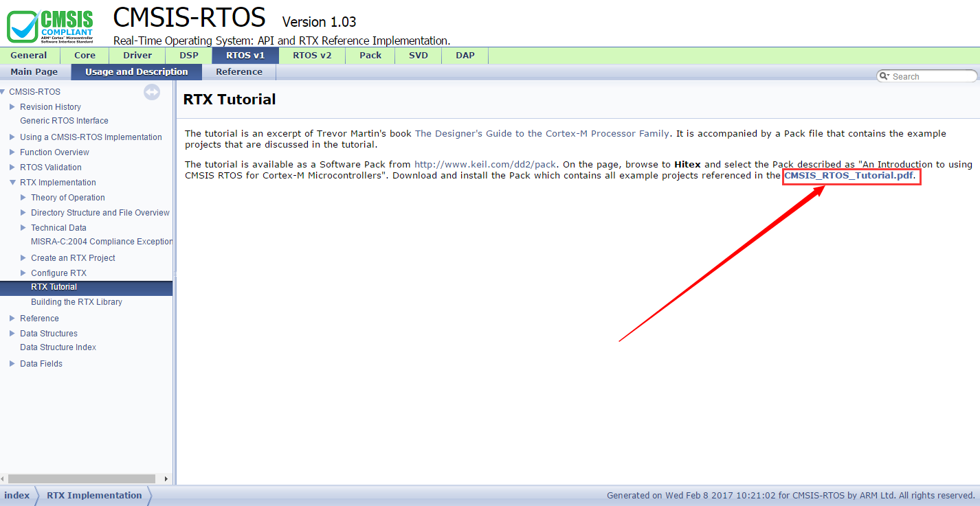Open Generic RTOS Interface tree item
The width and height of the screenshot is (980, 506).
click(x=64, y=121)
